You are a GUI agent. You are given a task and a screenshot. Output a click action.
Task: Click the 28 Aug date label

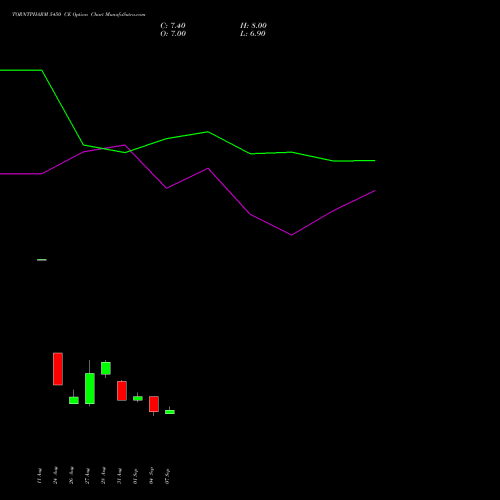pyautogui.click(x=103, y=475)
